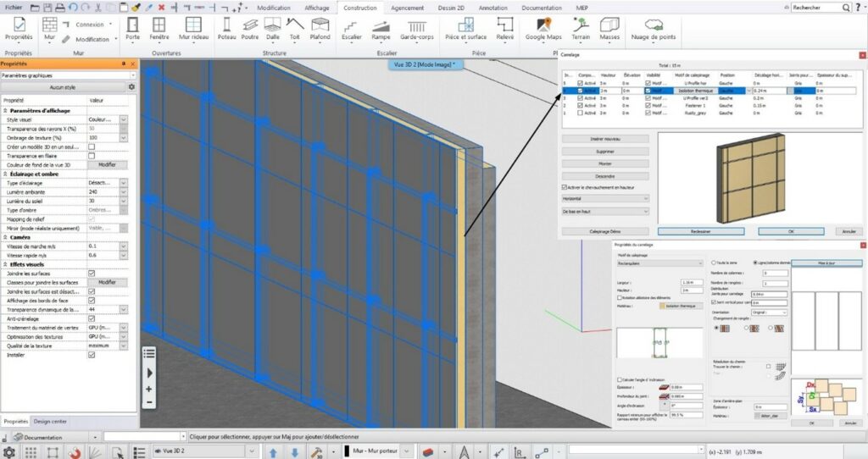868x459 pixels.
Task: Open the Horizontal dropdown in Carrelage dialog
Action: pos(604,198)
